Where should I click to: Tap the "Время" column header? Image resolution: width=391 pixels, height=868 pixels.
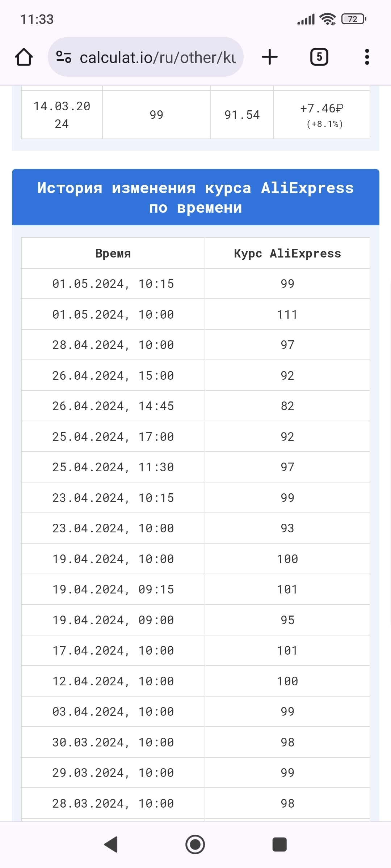(113, 254)
